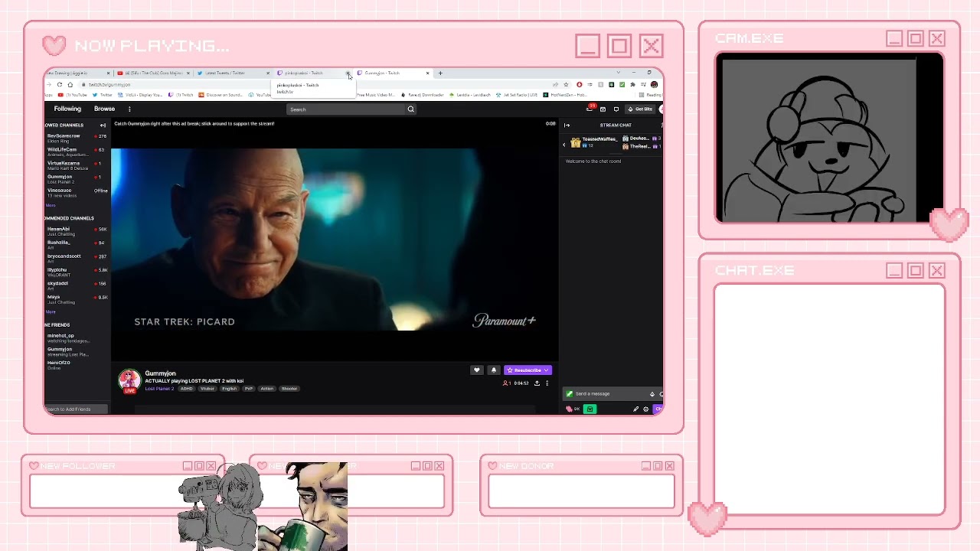Click the Gummyjon profile avatar
The image size is (980, 551).
point(129,380)
